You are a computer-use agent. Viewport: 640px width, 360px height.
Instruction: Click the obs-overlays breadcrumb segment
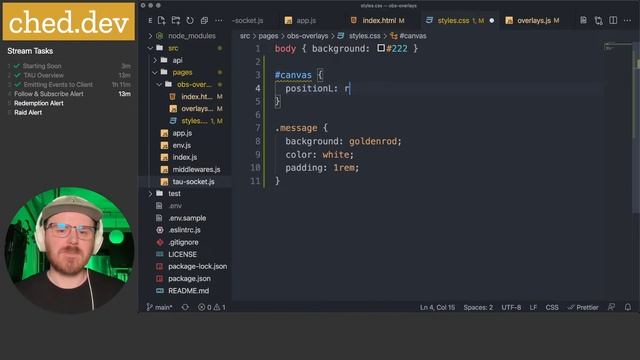pyautogui.click(x=307, y=36)
